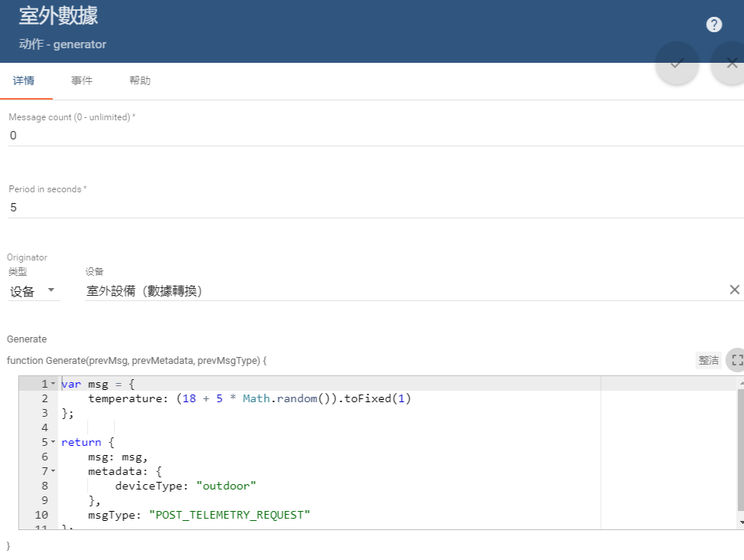Edit the Message count field

pyautogui.click(x=375, y=136)
